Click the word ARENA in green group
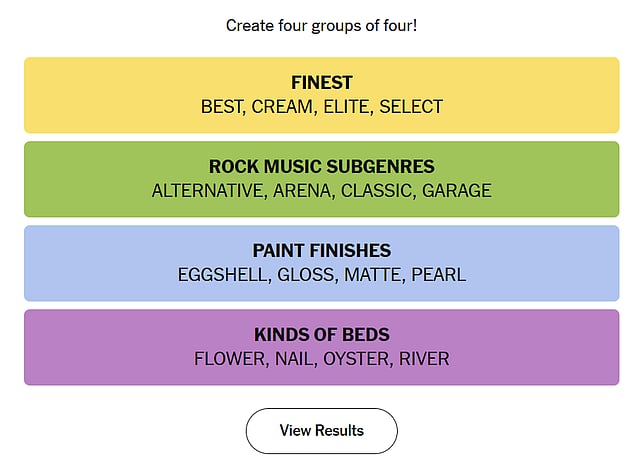 303,191
